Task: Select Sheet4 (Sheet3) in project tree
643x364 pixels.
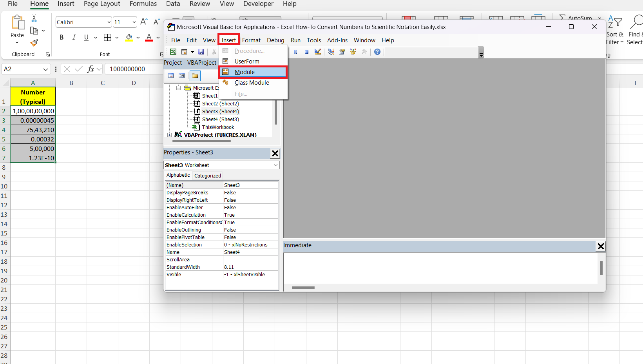Action: pyautogui.click(x=220, y=120)
